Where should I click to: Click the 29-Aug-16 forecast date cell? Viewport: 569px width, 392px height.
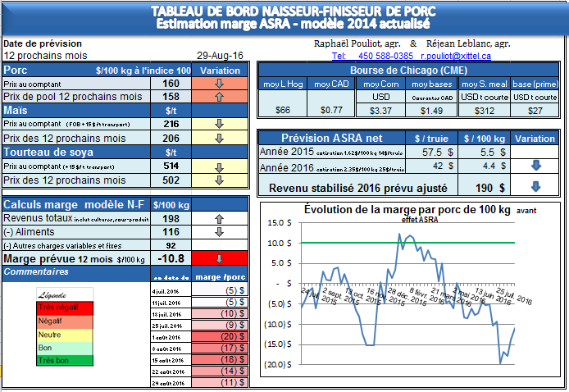220,56
